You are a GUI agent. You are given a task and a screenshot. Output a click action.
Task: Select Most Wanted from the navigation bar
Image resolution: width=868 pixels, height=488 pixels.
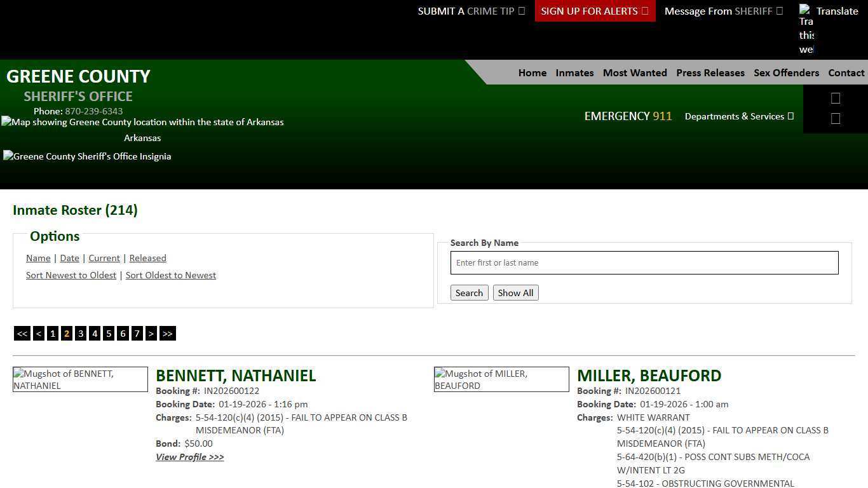(634, 72)
